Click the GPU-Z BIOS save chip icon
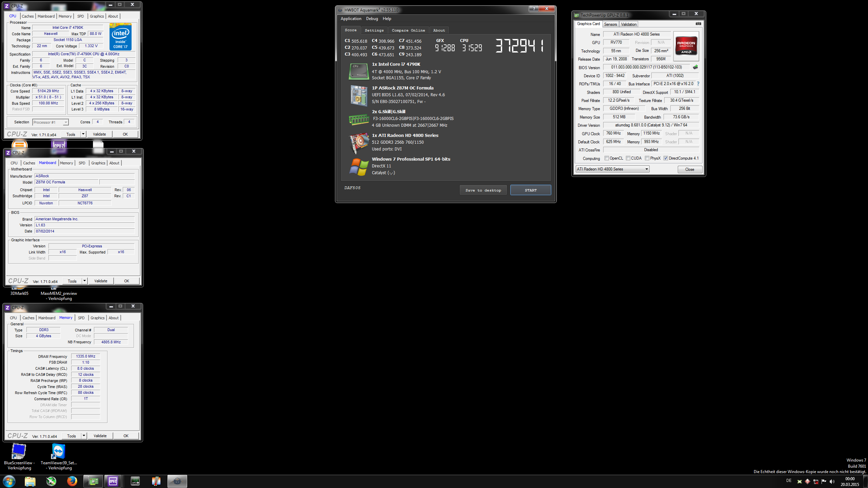Screen dimensions: 868x488 pos(695,67)
